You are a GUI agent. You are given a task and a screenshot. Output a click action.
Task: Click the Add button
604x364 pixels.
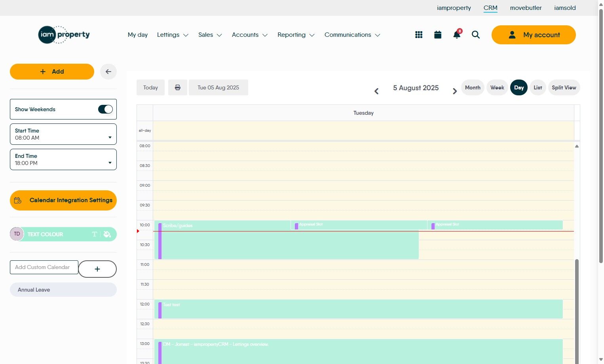tap(52, 72)
